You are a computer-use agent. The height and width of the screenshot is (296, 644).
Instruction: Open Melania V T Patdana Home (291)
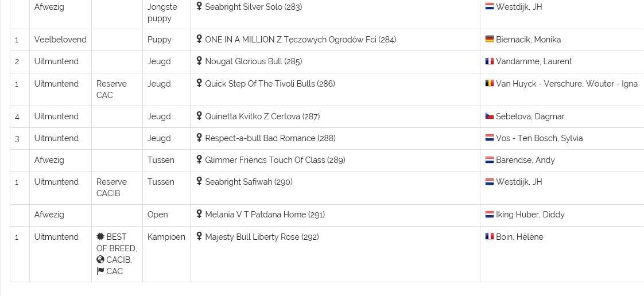click(x=265, y=215)
